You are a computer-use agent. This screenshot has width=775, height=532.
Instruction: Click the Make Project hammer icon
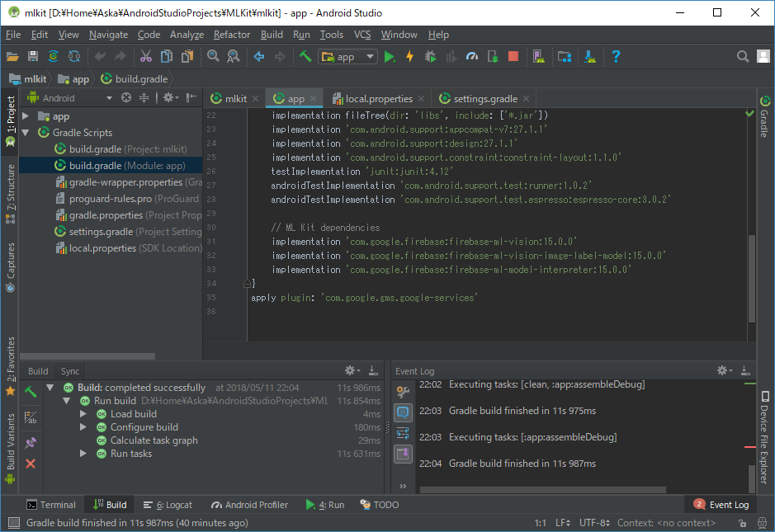(x=305, y=57)
